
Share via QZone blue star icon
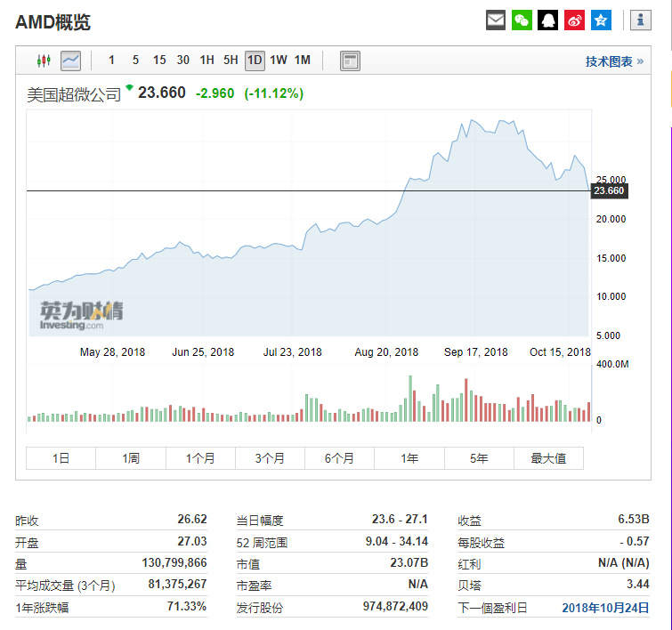point(601,20)
